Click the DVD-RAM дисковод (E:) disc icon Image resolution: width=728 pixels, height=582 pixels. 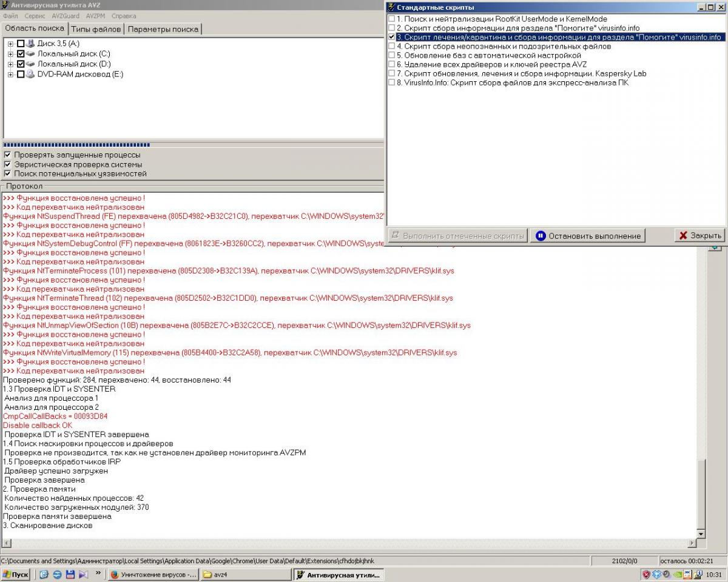pos(30,74)
